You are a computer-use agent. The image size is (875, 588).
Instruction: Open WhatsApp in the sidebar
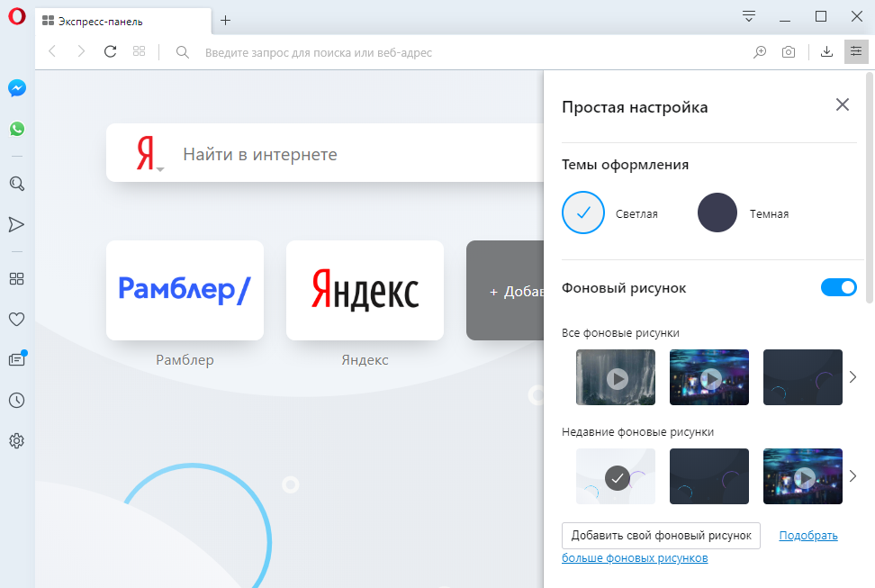click(17, 129)
